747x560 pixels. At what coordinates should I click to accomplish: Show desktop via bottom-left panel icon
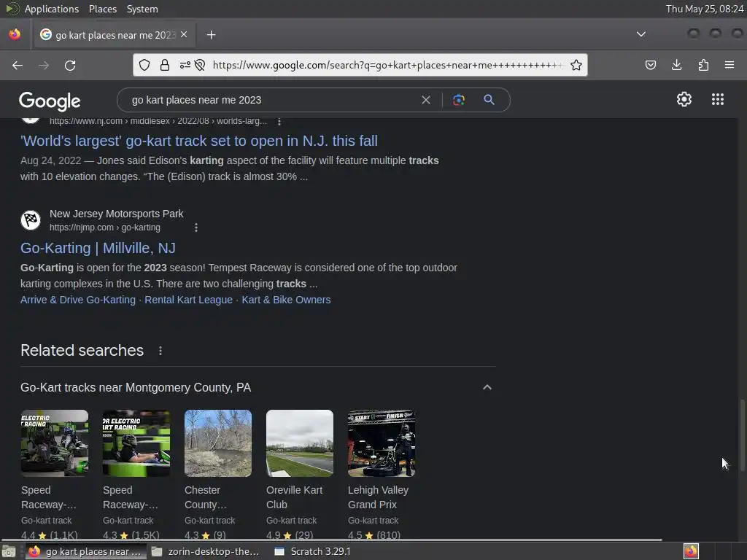(x=9, y=551)
